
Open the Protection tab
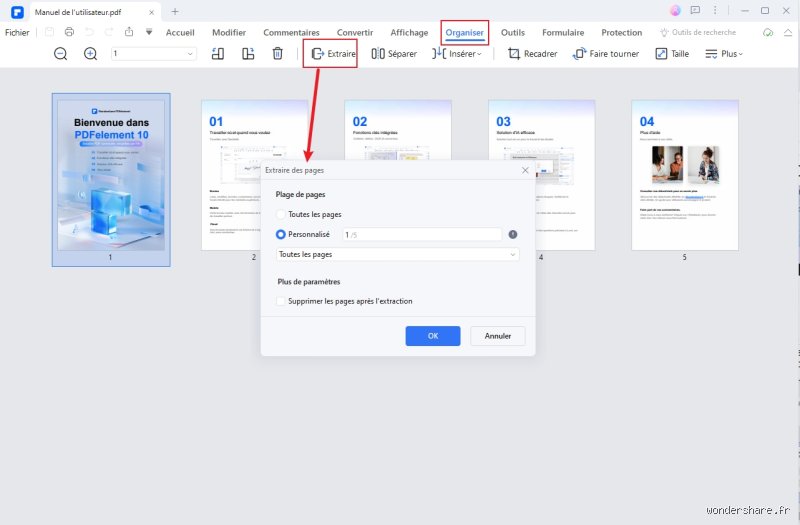click(x=621, y=32)
